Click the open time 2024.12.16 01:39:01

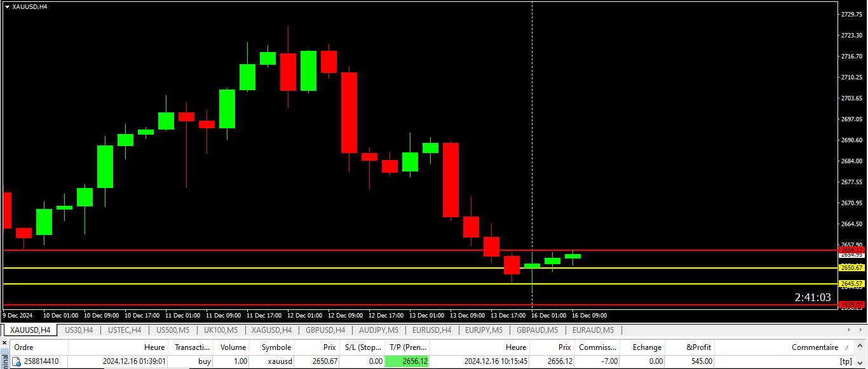(133, 361)
